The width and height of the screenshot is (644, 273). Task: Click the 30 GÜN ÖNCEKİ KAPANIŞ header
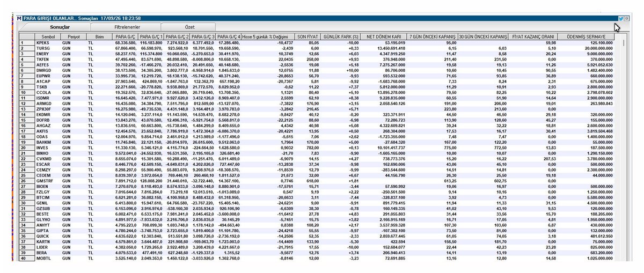pos(483,36)
